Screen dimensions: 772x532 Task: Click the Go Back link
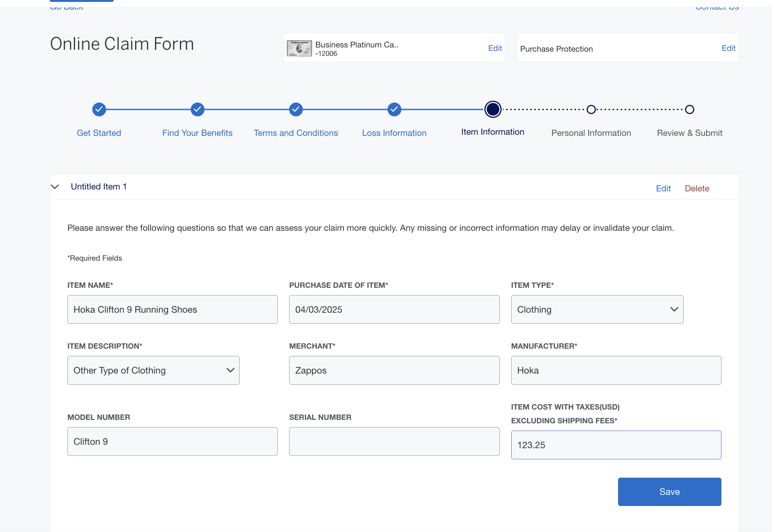[x=67, y=7]
